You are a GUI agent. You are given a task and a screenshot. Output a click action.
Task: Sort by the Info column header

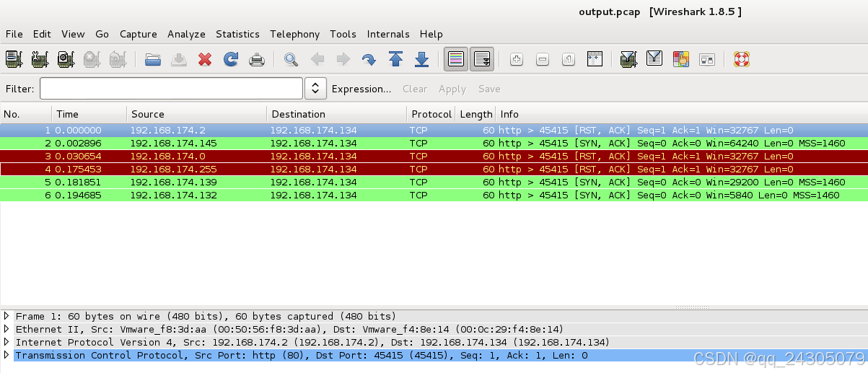pos(681,114)
